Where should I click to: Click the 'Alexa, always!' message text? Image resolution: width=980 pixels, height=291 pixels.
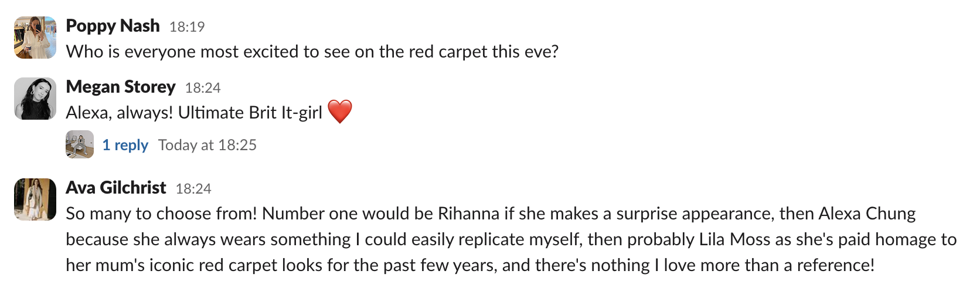pyautogui.click(x=119, y=113)
